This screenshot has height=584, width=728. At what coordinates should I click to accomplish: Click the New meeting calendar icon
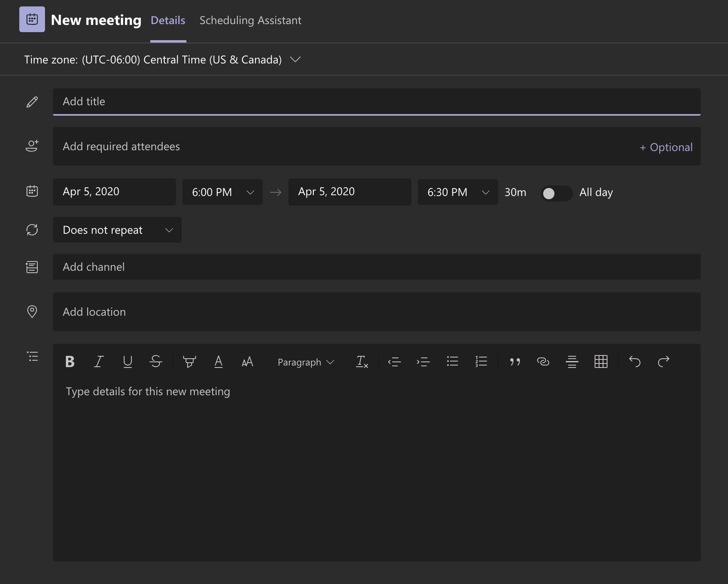[32, 19]
